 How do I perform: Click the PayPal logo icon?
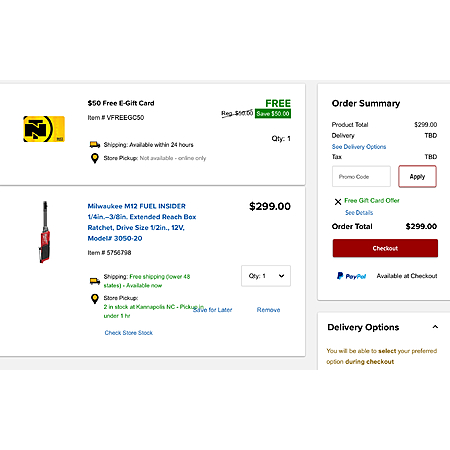point(351,276)
